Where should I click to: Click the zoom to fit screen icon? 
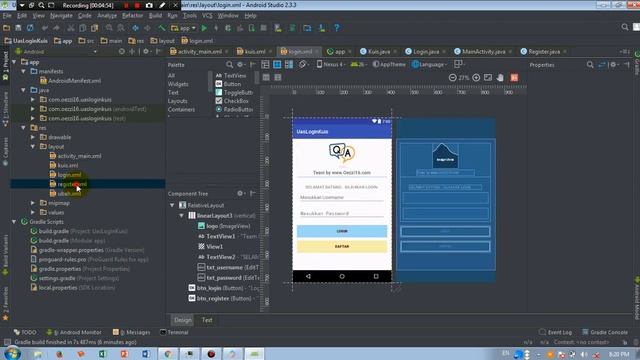(488, 78)
